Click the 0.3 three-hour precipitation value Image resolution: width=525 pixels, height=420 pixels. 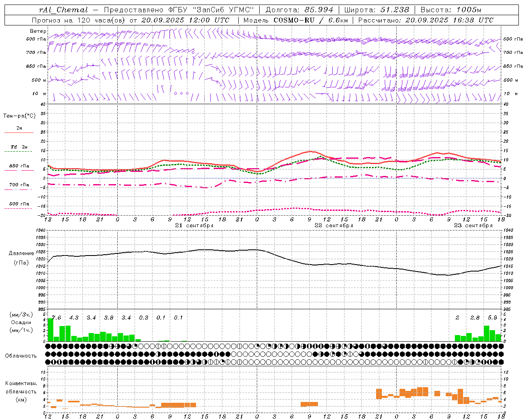click(144, 318)
